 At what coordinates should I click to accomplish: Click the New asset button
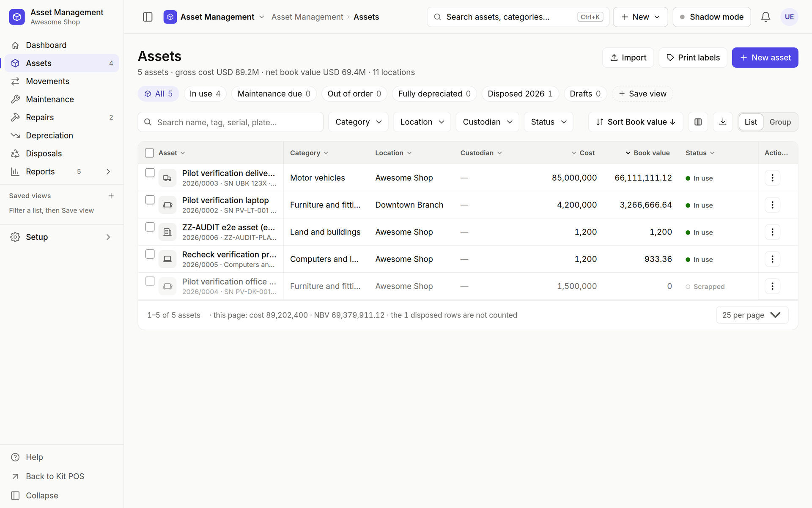point(765,58)
